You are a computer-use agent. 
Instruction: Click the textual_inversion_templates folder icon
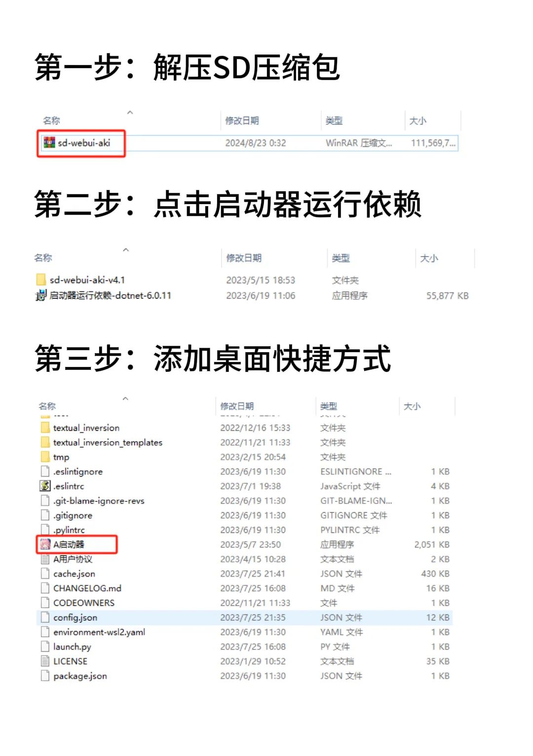pyautogui.click(x=45, y=442)
